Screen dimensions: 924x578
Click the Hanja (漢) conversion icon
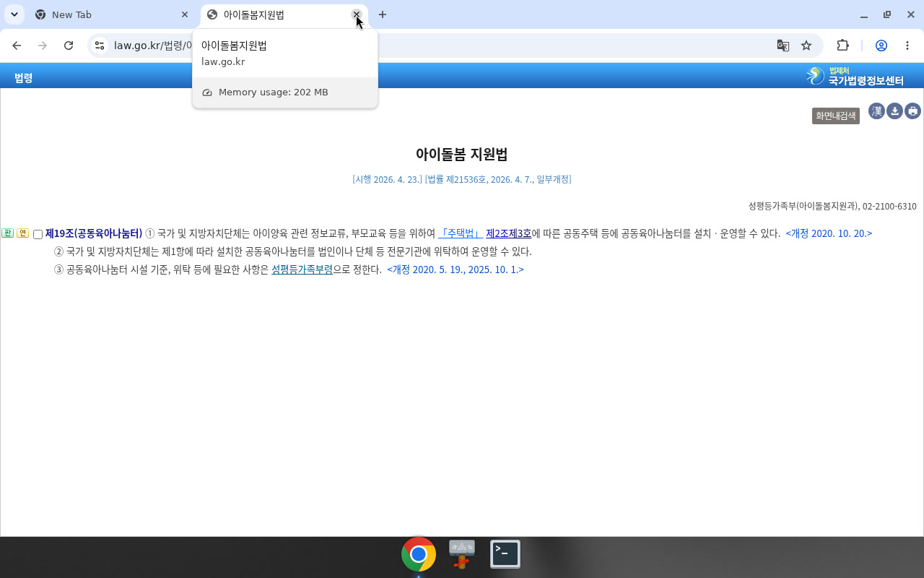(x=876, y=111)
